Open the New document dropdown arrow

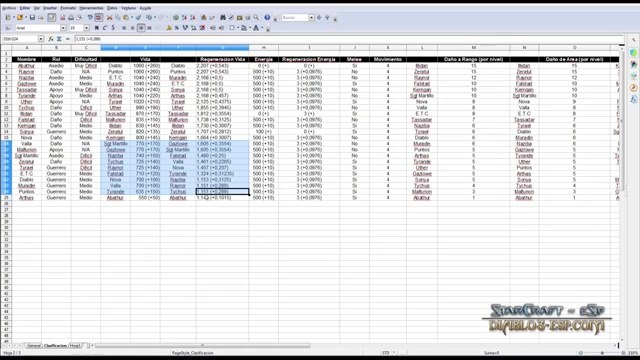(x=13, y=18)
